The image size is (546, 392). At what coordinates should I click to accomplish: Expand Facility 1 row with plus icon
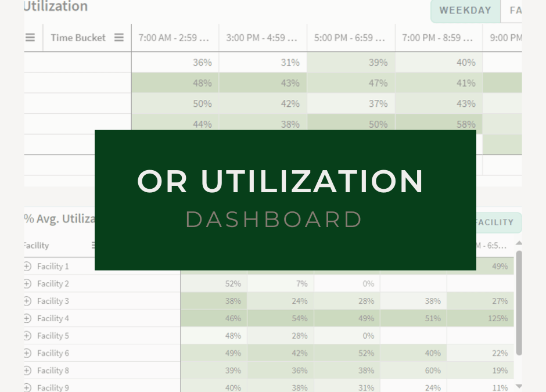coord(27,267)
